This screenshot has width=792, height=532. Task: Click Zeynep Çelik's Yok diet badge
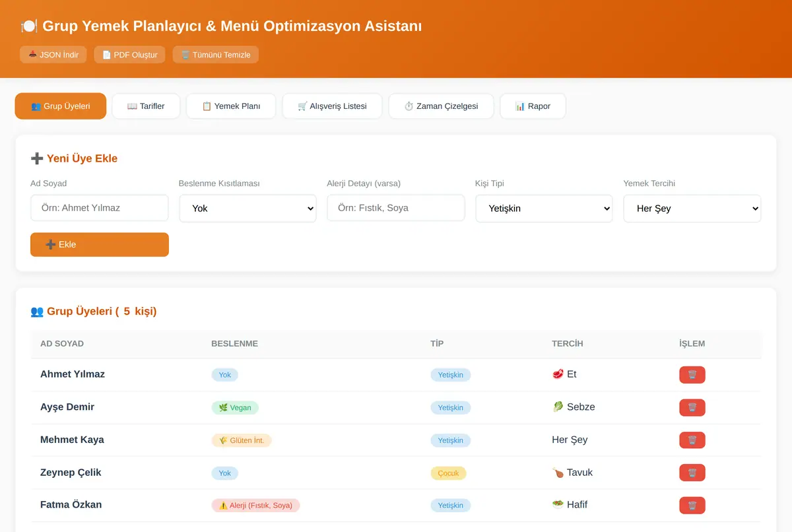pos(225,473)
